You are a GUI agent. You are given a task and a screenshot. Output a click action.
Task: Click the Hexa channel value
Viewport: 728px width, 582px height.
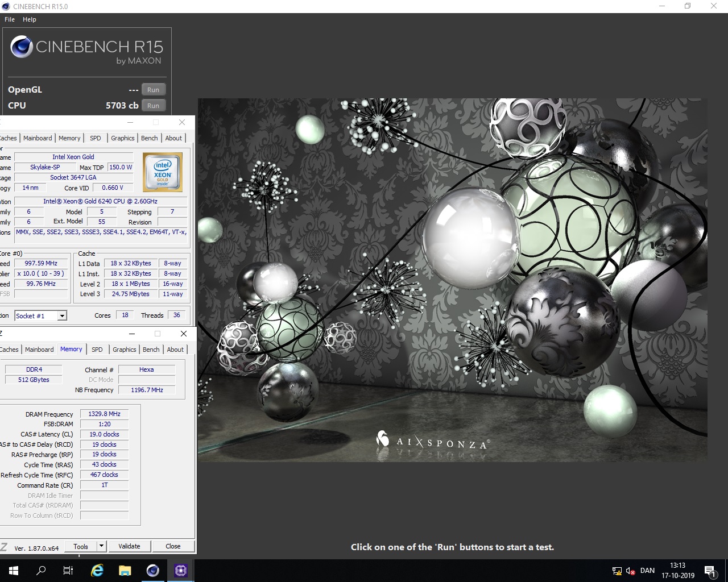147,369
